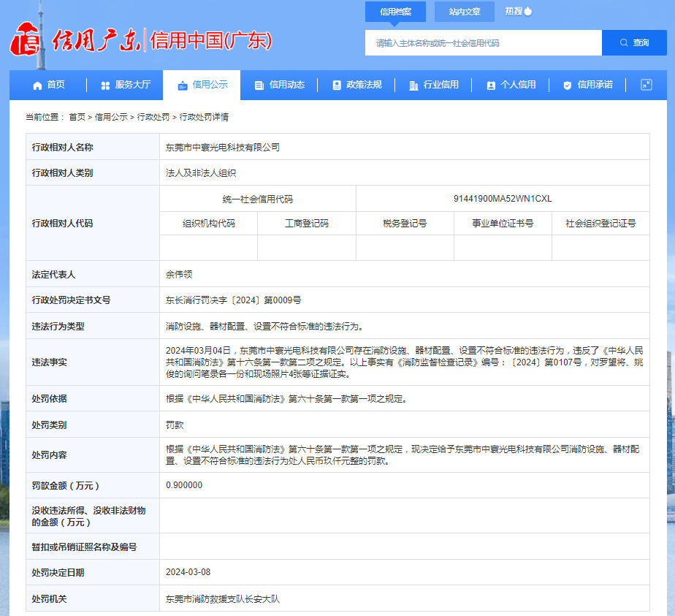675x616 pixels.
Task: Click the 行政相对人名称 label
Action: [x=62, y=148]
